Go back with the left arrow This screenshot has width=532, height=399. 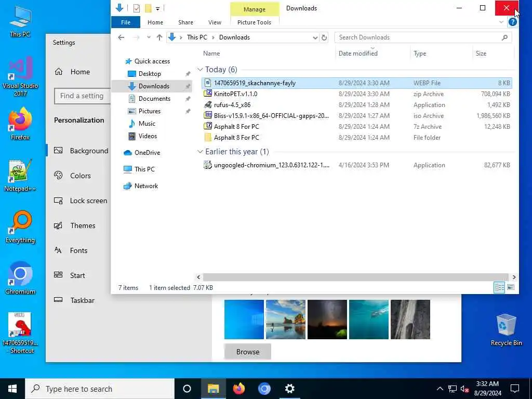point(121,37)
